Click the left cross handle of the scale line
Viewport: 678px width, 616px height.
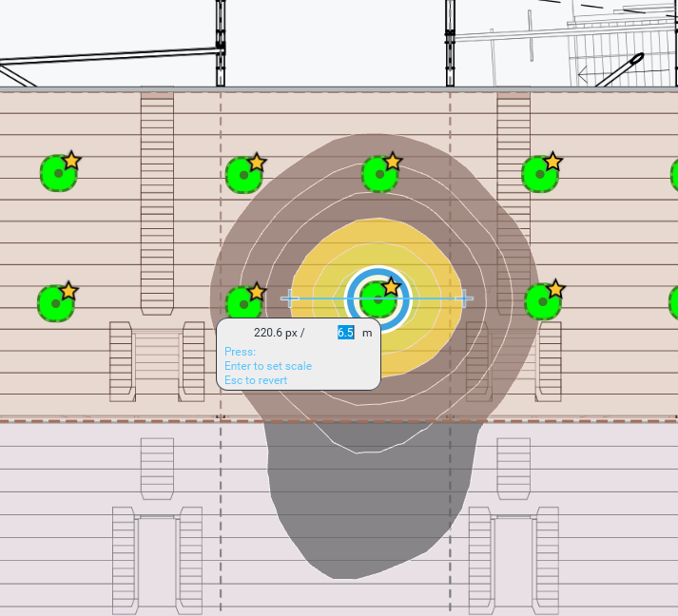(290, 298)
